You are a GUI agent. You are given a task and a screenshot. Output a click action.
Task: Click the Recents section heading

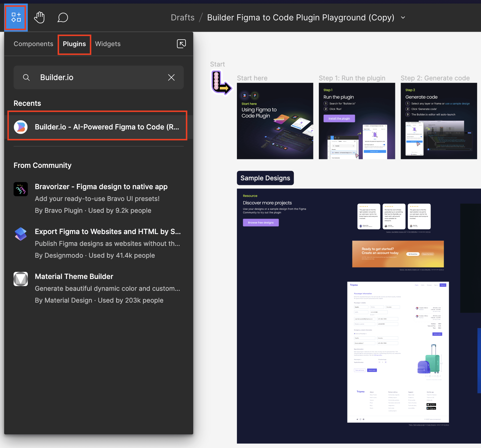click(x=27, y=103)
